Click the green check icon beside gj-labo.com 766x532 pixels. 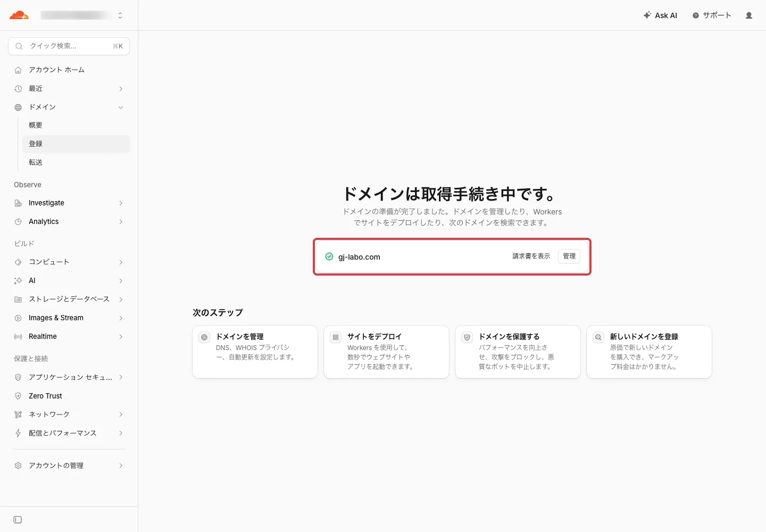[x=329, y=256]
